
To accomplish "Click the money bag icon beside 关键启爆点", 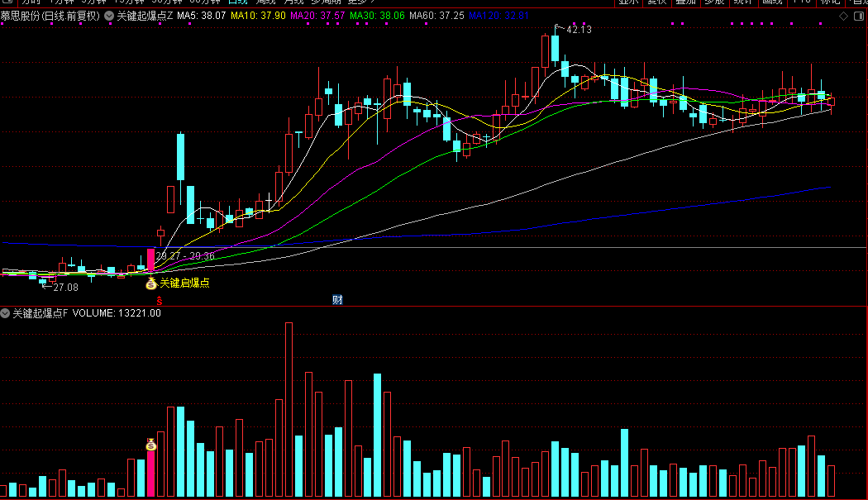I will (151, 283).
